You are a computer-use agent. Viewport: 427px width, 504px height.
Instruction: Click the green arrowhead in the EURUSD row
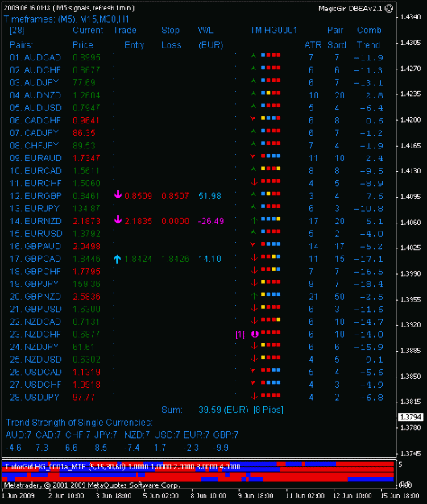[x=253, y=231]
